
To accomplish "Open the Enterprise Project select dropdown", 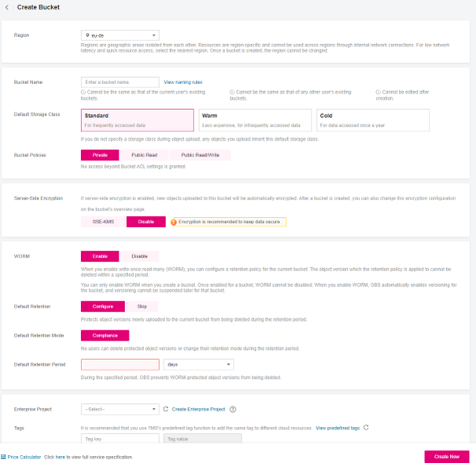I will [120, 410].
